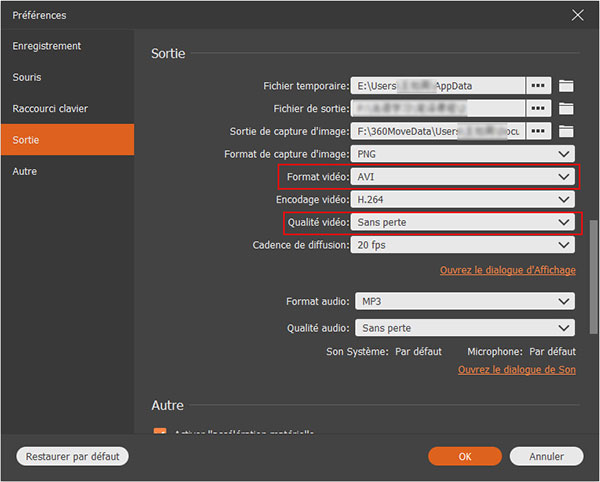Click the Fichier de sortie path field

click(438, 109)
